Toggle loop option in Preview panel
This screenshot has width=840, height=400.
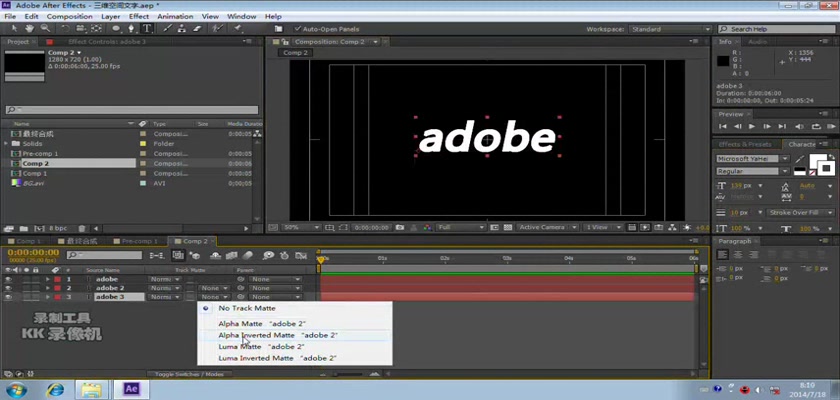(816, 126)
